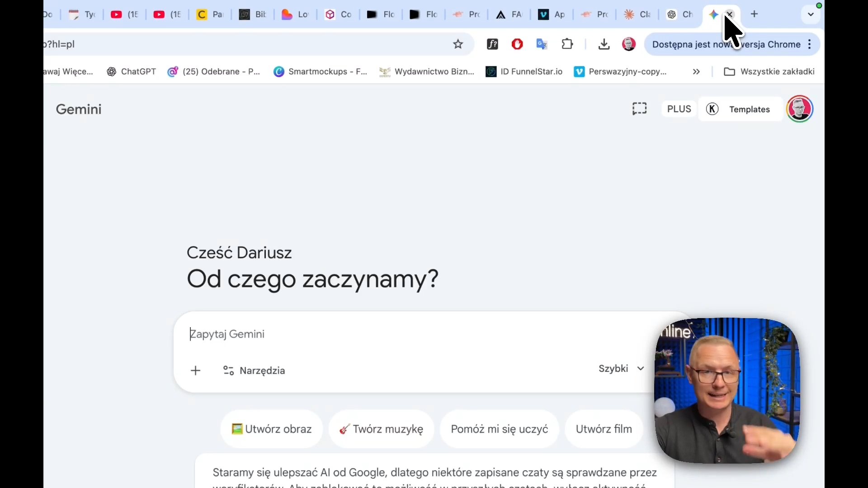
Task: Expand the Szybki model dropdown
Action: (621, 369)
